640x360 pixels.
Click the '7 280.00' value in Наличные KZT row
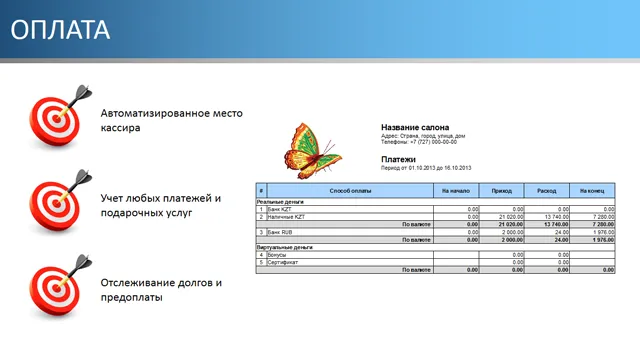pos(604,217)
